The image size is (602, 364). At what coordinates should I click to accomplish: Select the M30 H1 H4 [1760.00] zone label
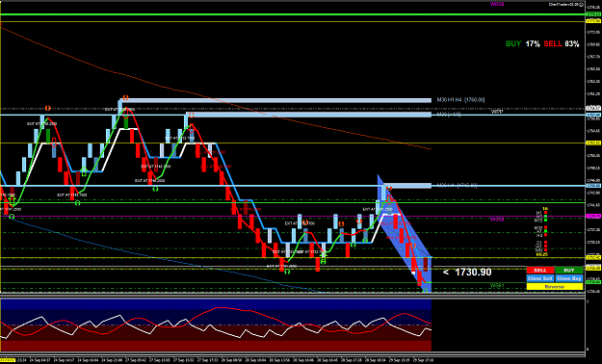pyautogui.click(x=460, y=100)
